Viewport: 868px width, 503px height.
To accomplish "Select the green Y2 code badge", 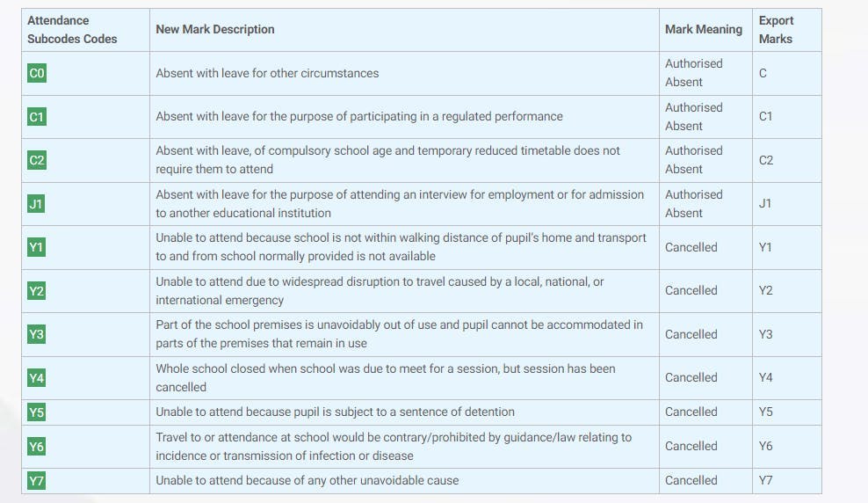I will point(36,291).
